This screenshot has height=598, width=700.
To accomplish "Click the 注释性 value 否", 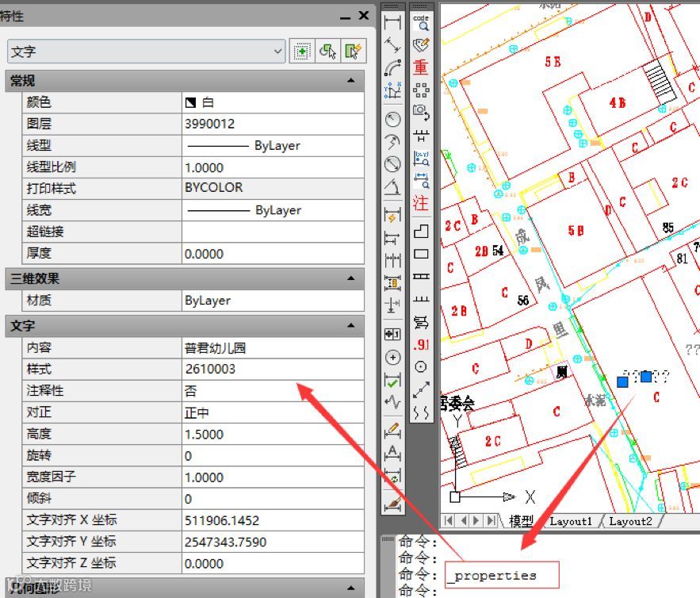I will click(x=273, y=391).
